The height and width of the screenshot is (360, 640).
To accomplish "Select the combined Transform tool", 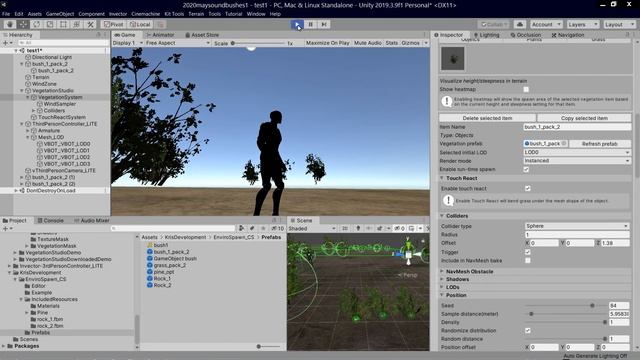I will pyautogui.click(x=77, y=24).
